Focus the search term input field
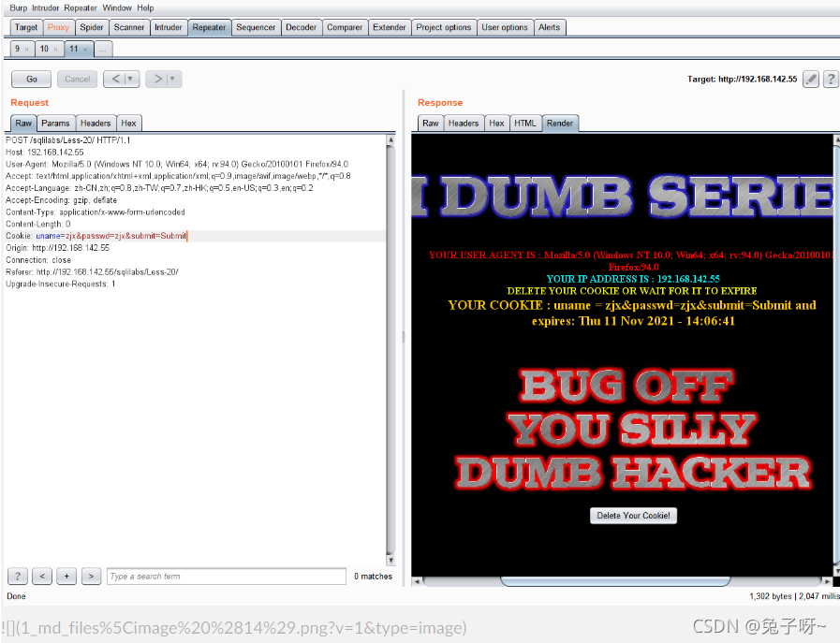 [x=226, y=576]
